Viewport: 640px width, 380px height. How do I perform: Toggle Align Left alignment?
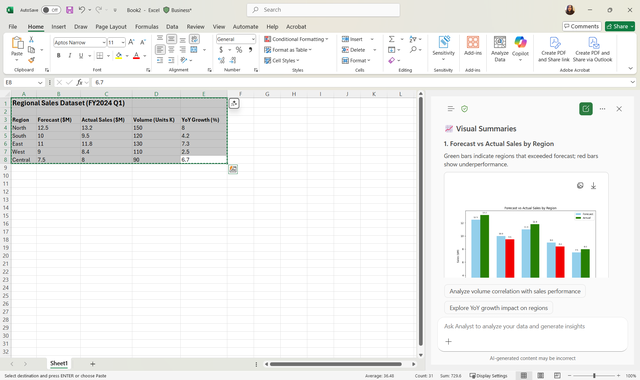tap(160, 50)
